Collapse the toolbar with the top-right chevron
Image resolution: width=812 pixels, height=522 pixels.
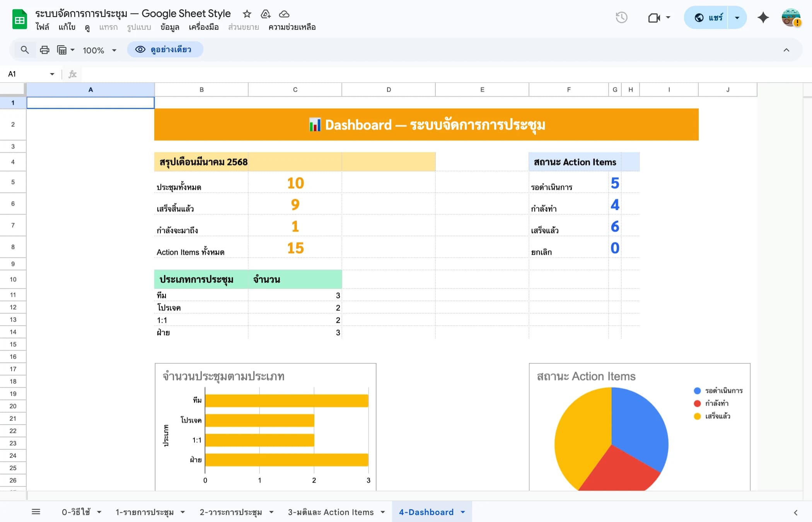[786, 50]
